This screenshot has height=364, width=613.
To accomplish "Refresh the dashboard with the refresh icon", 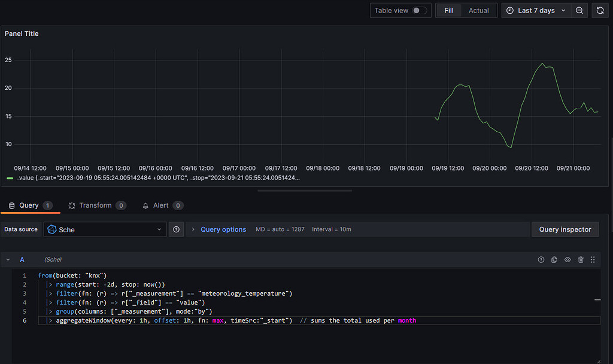I will [600, 10].
